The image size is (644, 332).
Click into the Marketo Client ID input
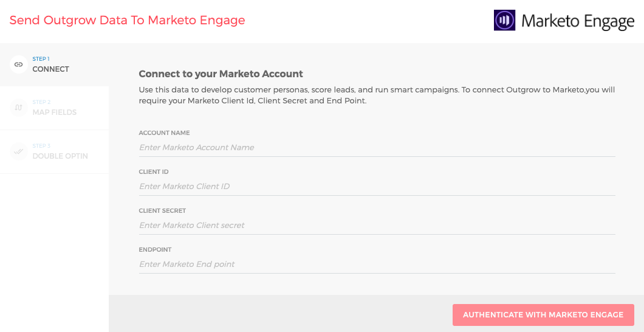377,186
